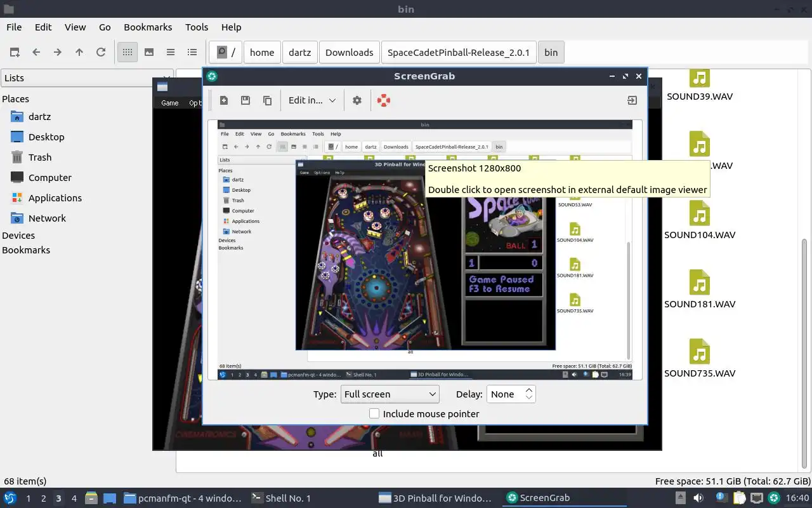The image size is (812, 508).
Task: Click the file manager quick-launch icon
Action: [x=91, y=498]
